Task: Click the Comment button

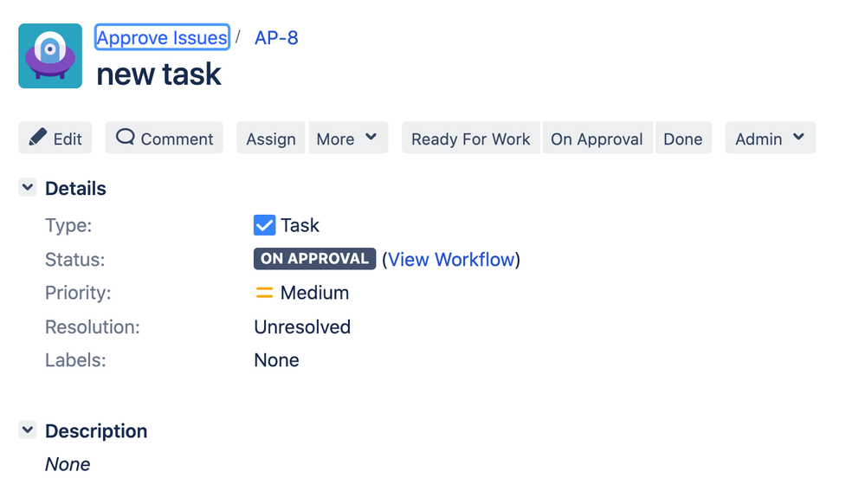Action: 164,138
